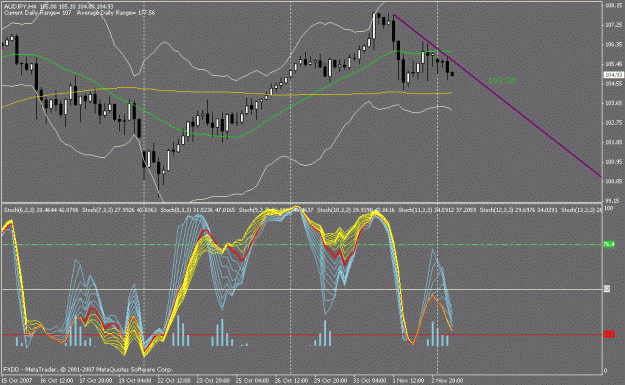Click the 101.85 price axis label
The width and height of the screenshot is (625, 385).
614,142
